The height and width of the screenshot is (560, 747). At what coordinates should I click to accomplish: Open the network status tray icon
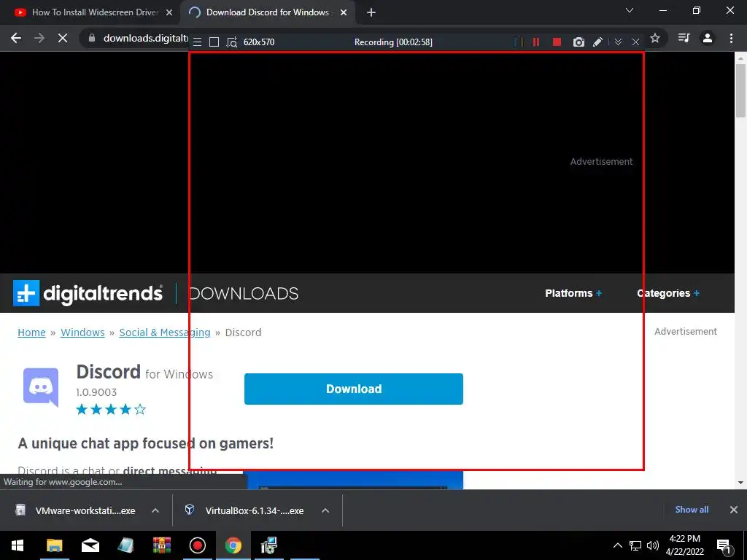point(635,545)
